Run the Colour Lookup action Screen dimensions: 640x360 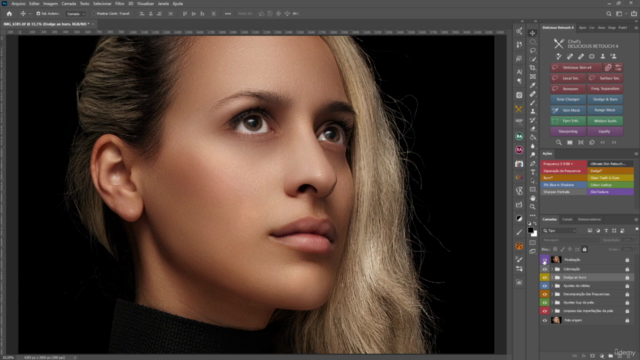pos(611,185)
